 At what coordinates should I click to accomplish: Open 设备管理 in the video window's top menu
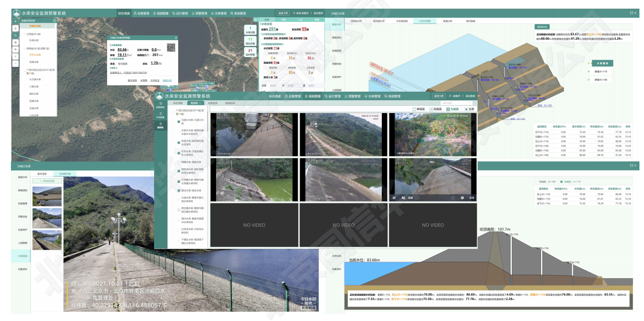[x=293, y=97]
